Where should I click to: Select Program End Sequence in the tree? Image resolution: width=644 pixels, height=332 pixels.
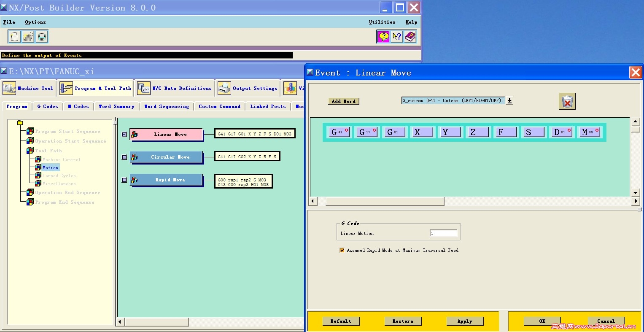coord(65,202)
